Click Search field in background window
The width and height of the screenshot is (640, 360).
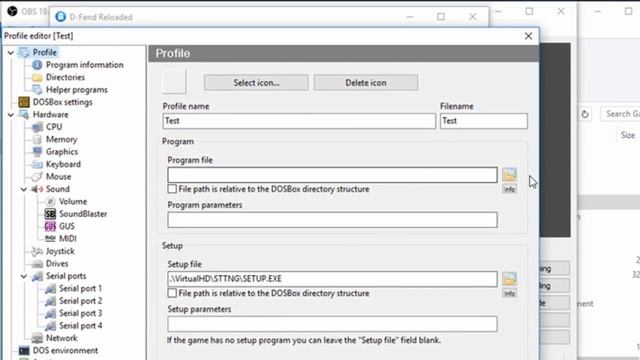pos(620,114)
